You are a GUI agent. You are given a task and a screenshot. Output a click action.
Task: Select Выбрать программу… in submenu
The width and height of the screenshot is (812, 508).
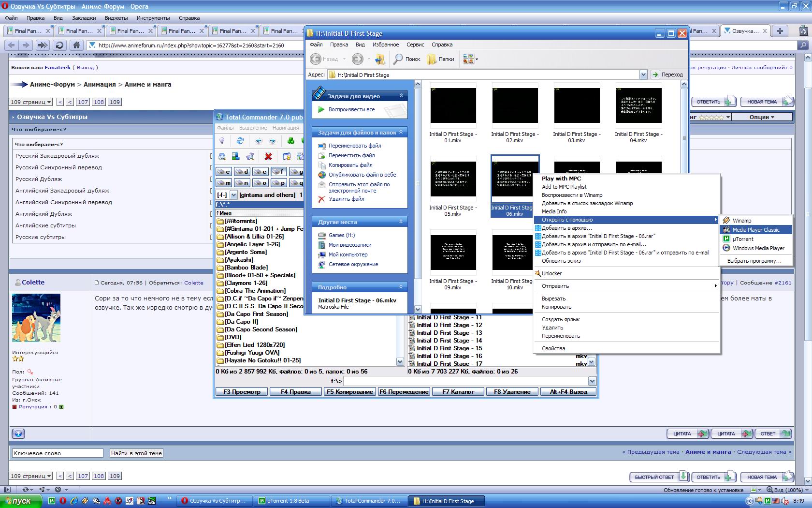coord(756,261)
